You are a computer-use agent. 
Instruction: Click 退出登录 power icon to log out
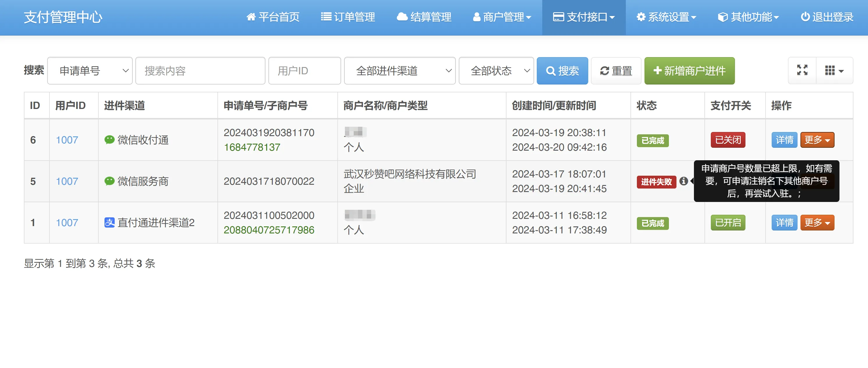tap(827, 17)
